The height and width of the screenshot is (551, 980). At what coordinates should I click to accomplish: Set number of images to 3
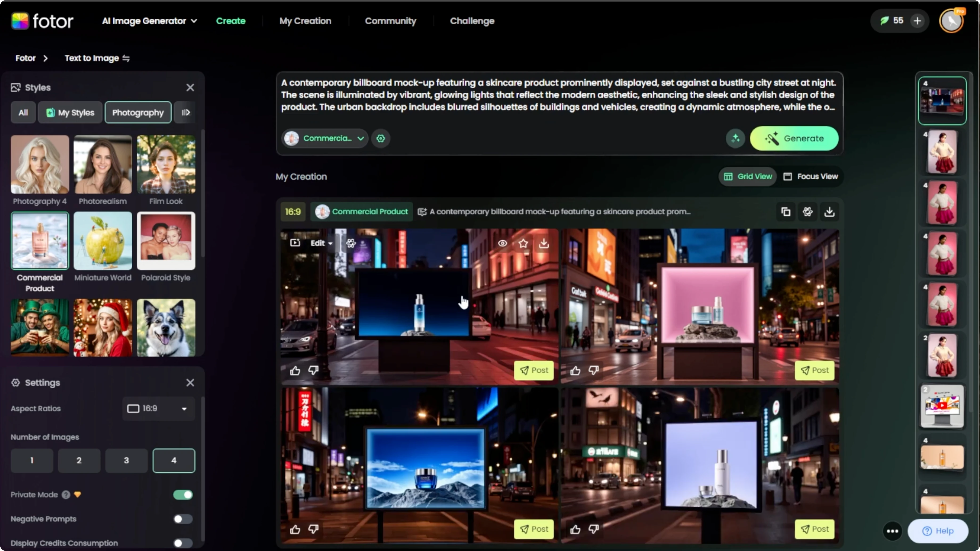click(x=126, y=460)
